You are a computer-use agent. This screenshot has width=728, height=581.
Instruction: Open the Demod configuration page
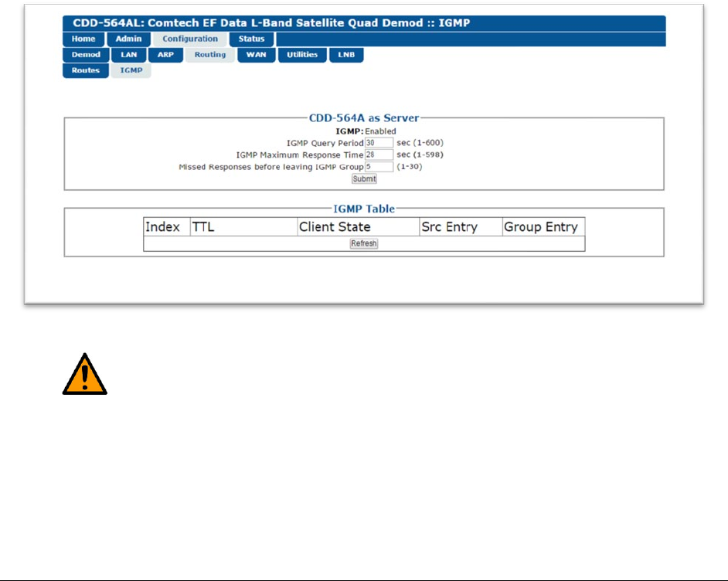click(86, 55)
